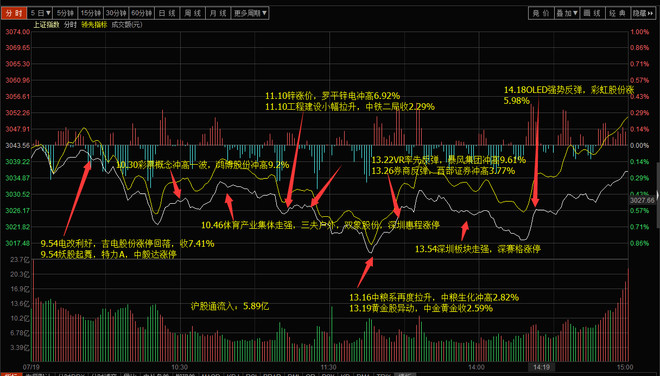Show the 周线 weekly chart
This screenshot has width=660, height=376.
[x=193, y=13]
